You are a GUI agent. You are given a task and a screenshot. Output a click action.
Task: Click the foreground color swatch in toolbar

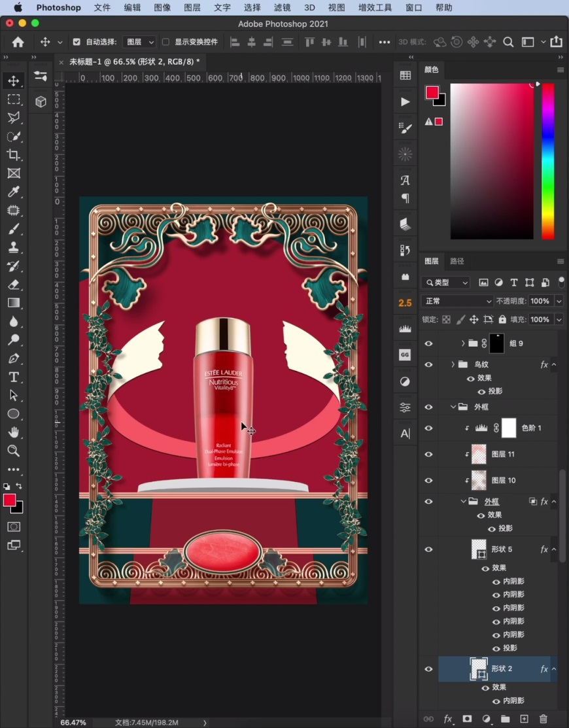(9, 500)
